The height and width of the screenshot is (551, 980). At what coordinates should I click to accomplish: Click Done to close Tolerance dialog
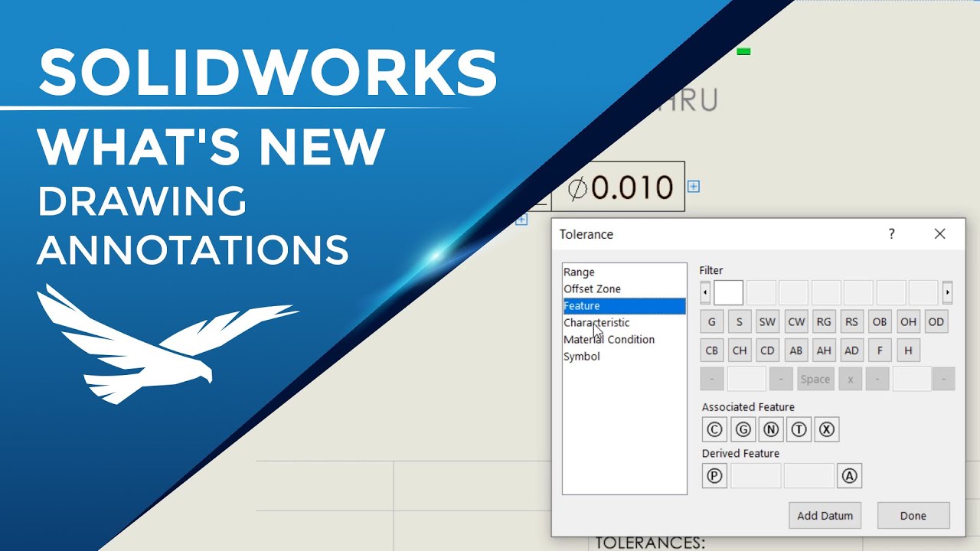[x=913, y=516]
